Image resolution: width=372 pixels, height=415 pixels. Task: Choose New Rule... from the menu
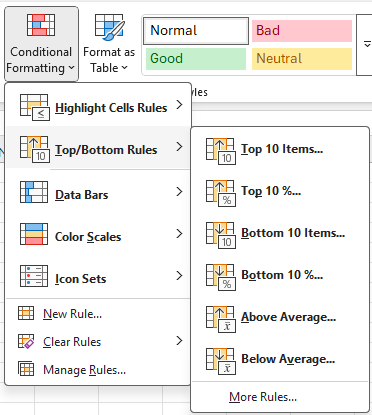click(x=98, y=314)
